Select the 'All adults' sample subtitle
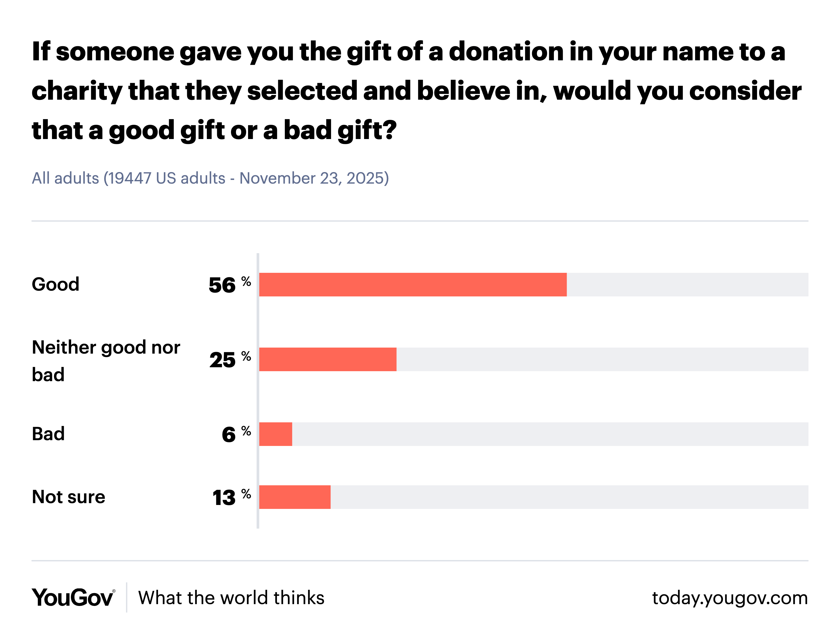The width and height of the screenshot is (840, 644). (210, 178)
